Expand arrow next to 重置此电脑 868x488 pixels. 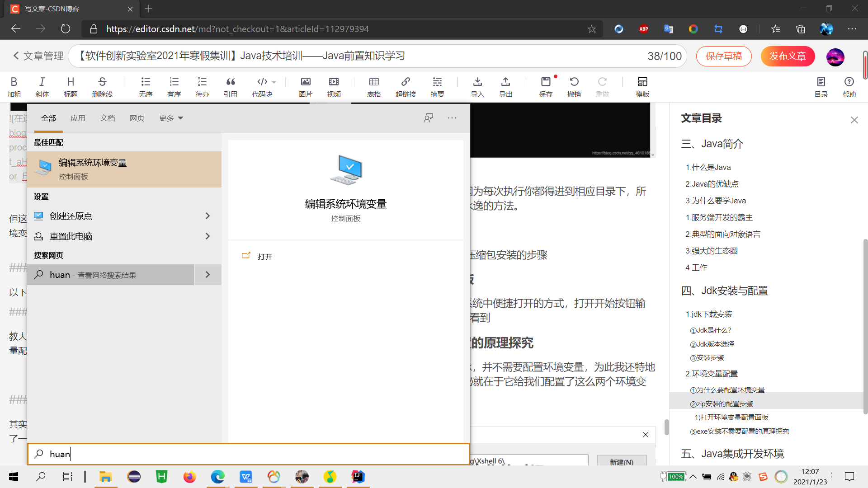208,236
